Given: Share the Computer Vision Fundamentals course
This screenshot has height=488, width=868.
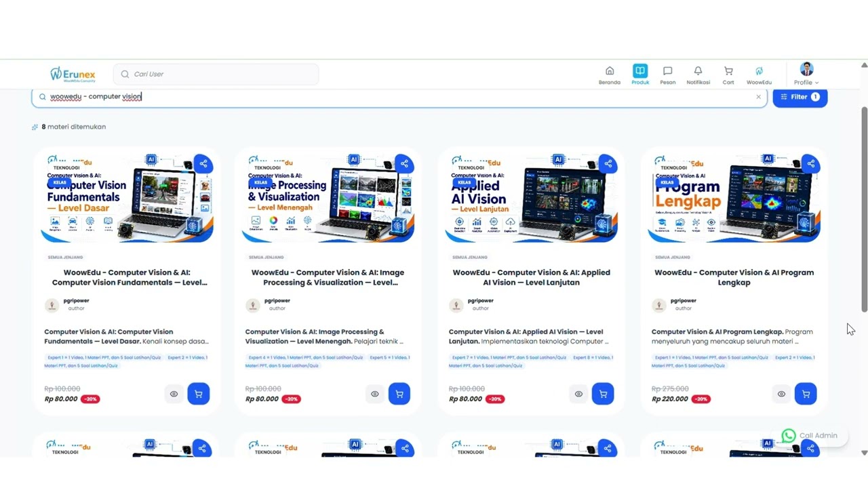Looking at the screenshot, I should 203,163.
